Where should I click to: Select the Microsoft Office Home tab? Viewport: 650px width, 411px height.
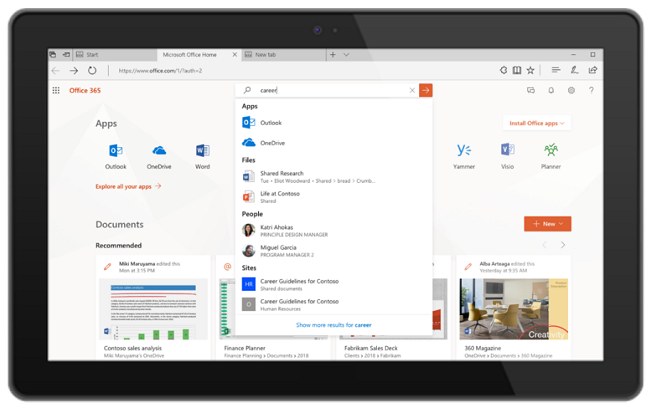[190, 55]
